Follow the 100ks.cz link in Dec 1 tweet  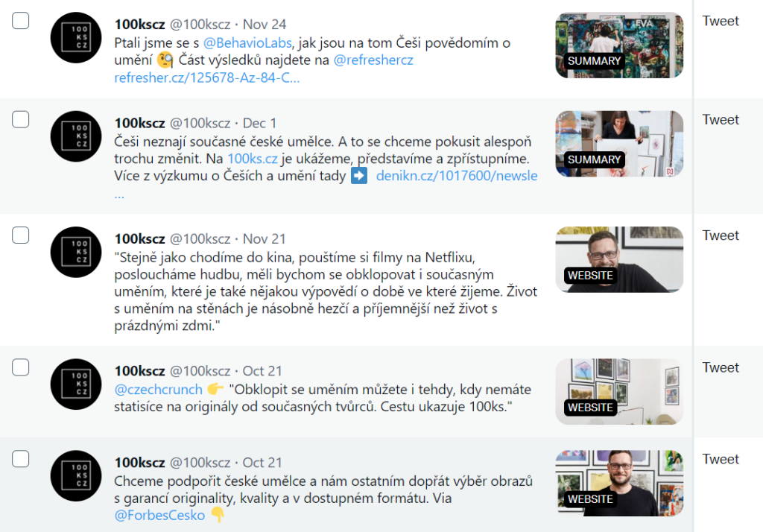(253, 159)
